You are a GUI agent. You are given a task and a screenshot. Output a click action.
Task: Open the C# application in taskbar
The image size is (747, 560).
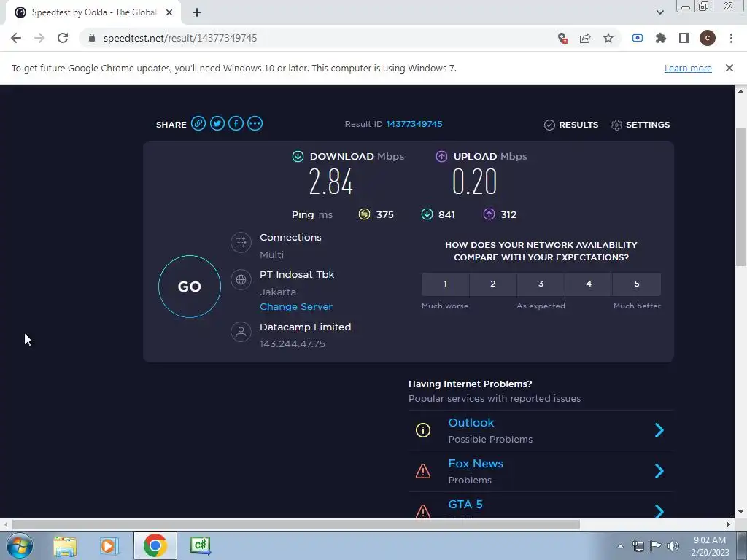point(200,545)
